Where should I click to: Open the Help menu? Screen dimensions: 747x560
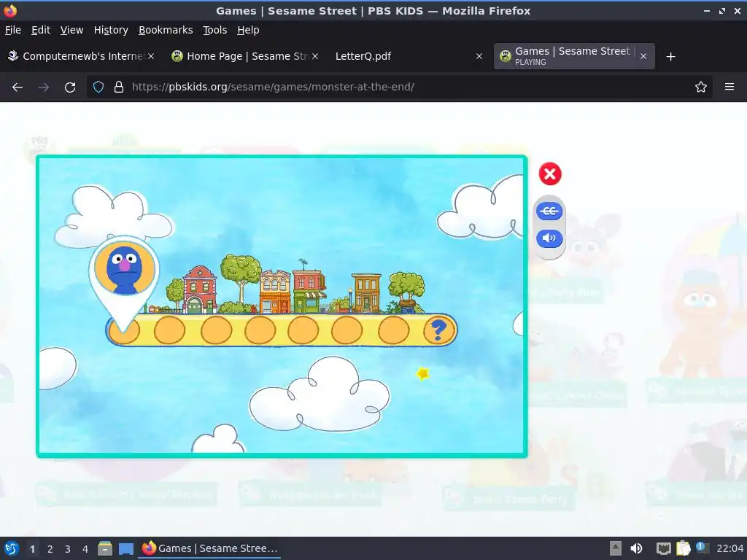[x=248, y=30]
